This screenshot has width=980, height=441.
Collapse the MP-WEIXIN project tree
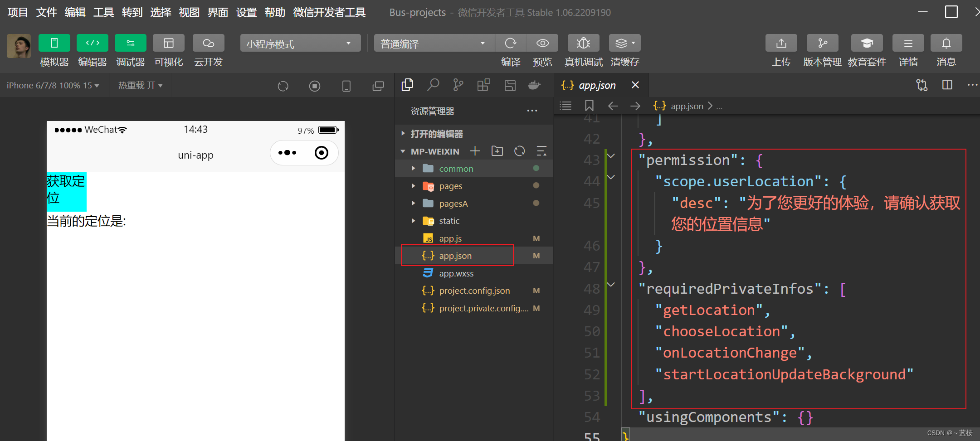(403, 151)
